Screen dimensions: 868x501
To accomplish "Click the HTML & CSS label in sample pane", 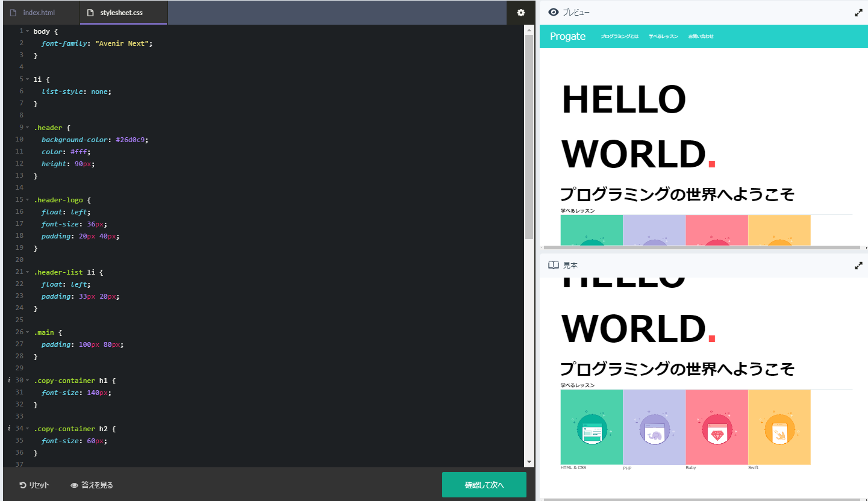I will (573, 468).
